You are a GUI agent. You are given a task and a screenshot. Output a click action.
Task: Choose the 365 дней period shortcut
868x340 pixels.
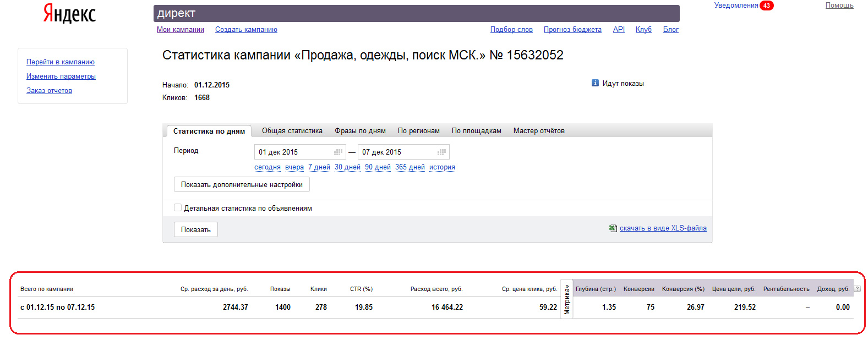click(410, 167)
